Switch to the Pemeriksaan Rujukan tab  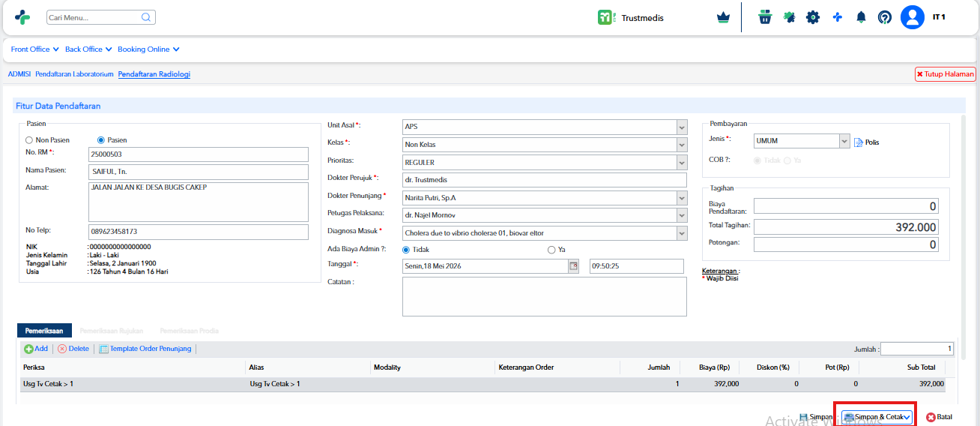[111, 330]
